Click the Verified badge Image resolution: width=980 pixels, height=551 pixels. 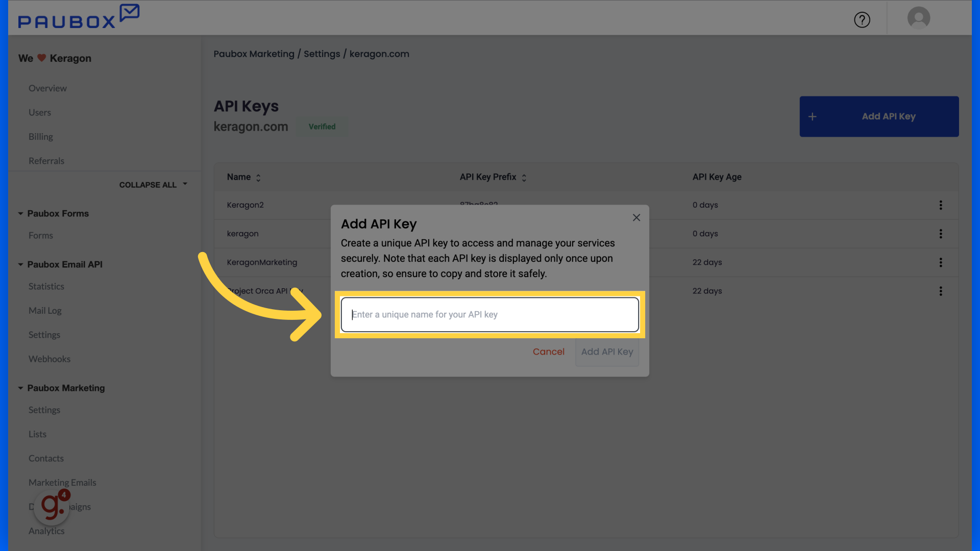(x=322, y=127)
